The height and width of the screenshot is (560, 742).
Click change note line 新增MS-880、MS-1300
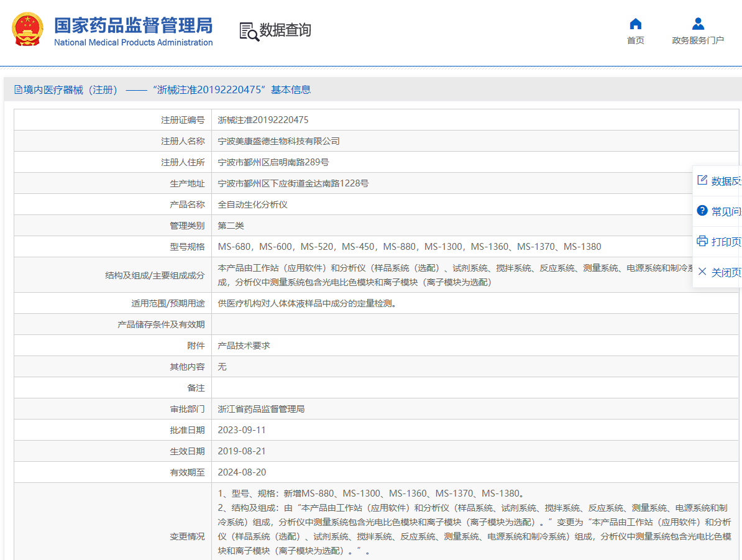pos(371,493)
